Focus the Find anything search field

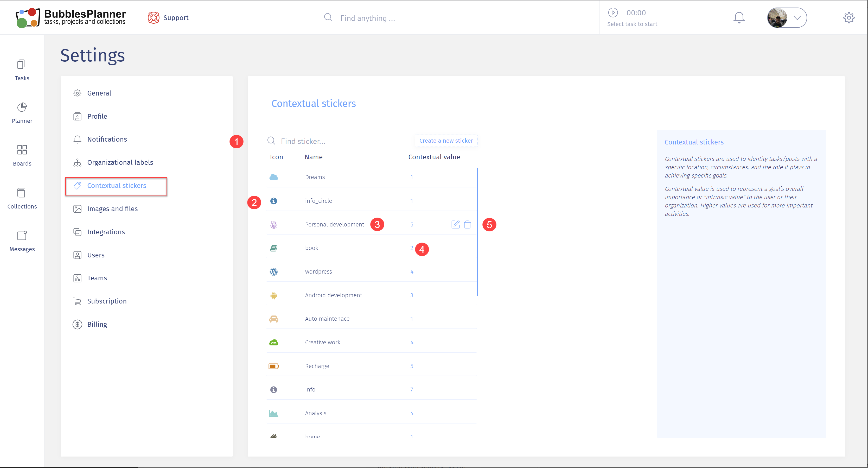(x=367, y=18)
